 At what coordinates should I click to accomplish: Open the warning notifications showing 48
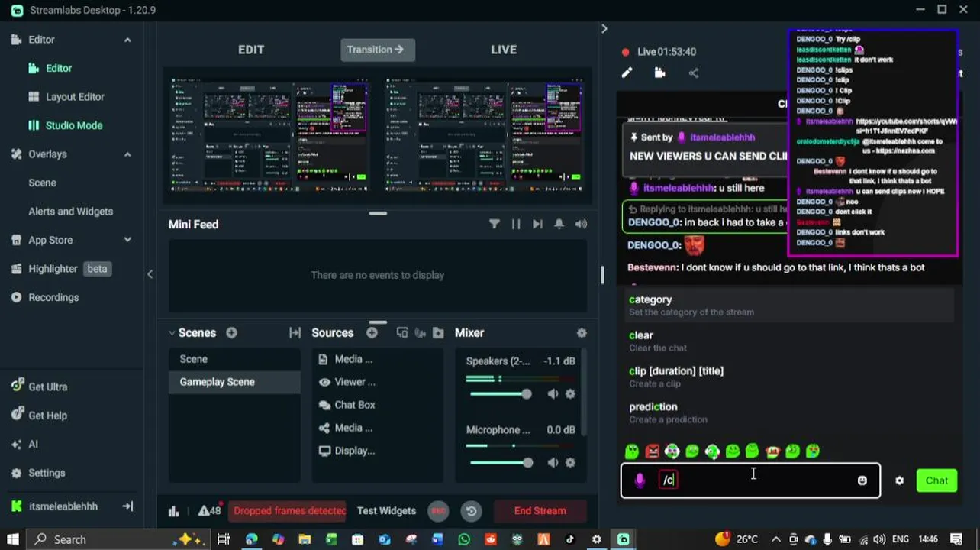tap(210, 510)
